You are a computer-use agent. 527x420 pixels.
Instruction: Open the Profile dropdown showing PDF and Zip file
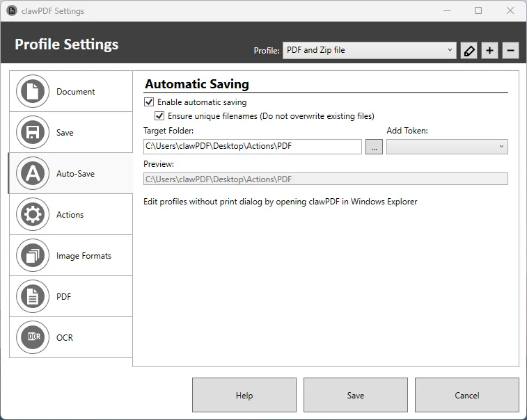369,50
